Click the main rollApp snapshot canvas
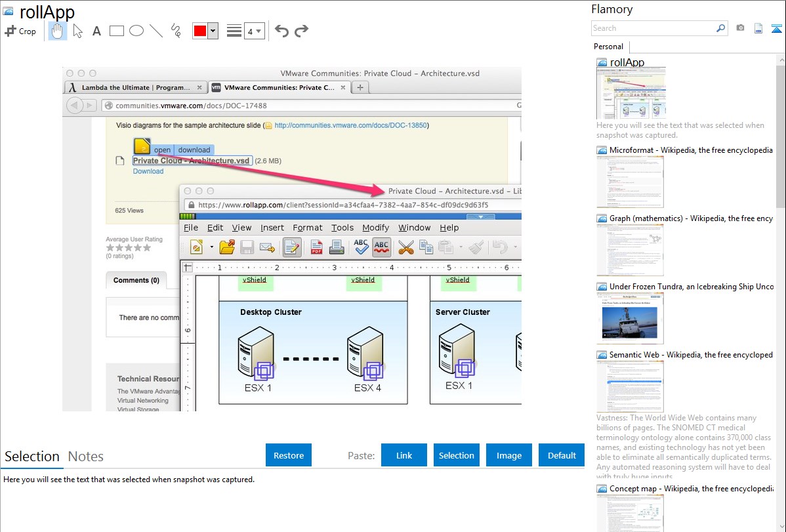This screenshot has width=786, height=532. click(x=292, y=239)
